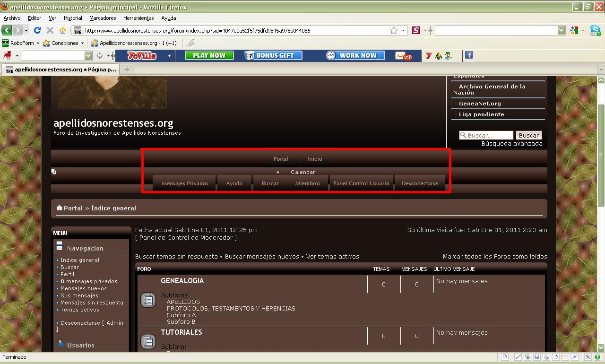
Task: Open the Calendar link
Action: [x=303, y=172]
